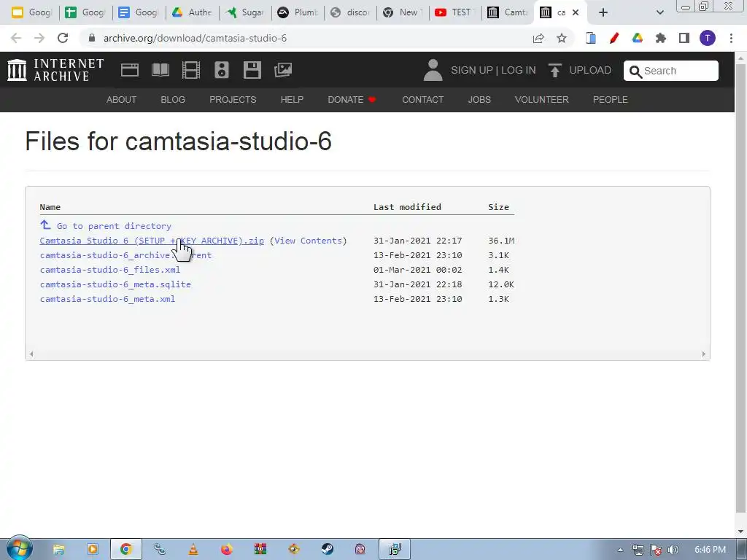Share this page icon in address bar
The height and width of the screenshot is (560, 747).
click(538, 38)
